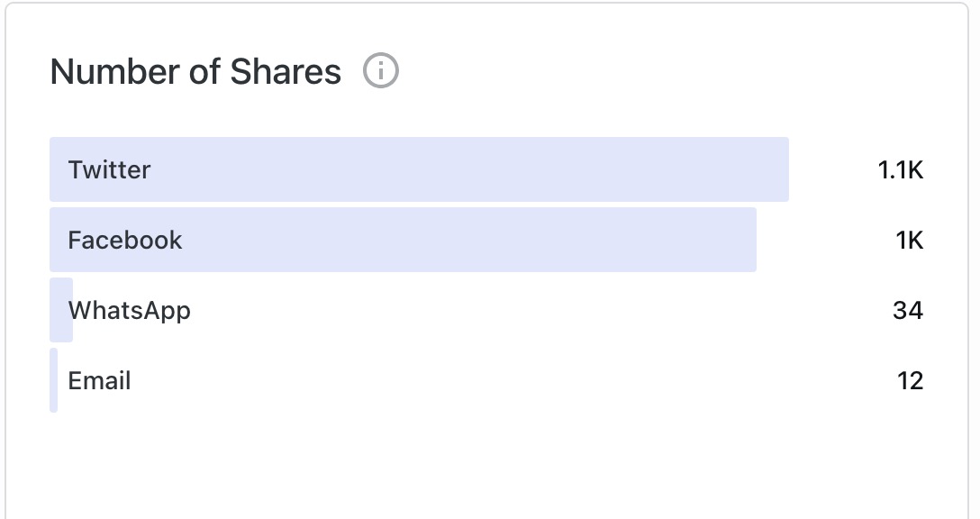Click the right end of Facebook's bar
The image size is (980, 519).
tap(748, 240)
